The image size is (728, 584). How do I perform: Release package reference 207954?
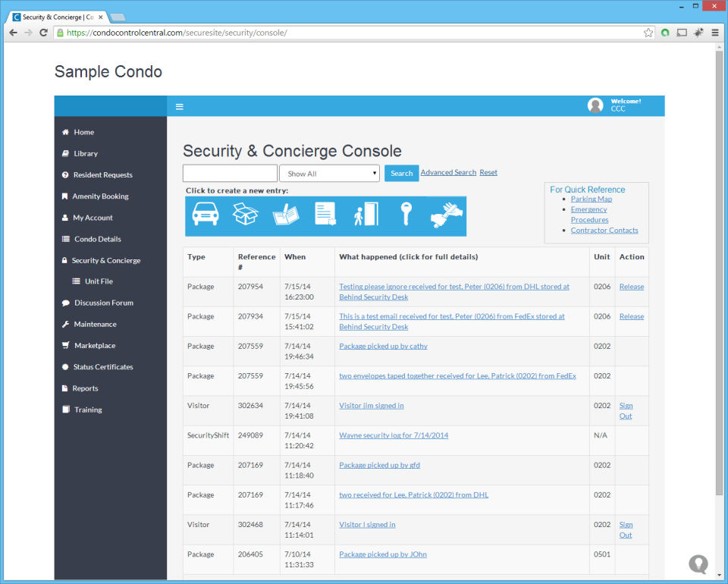click(632, 287)
